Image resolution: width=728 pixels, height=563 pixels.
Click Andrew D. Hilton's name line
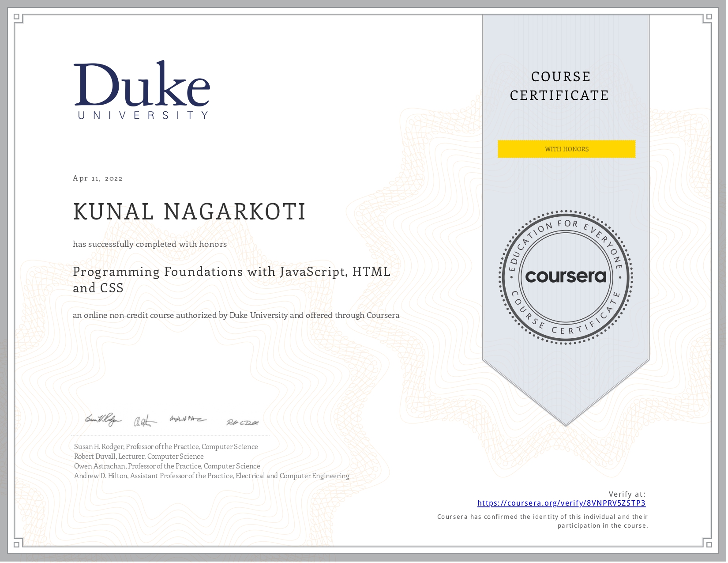[212, 476]
